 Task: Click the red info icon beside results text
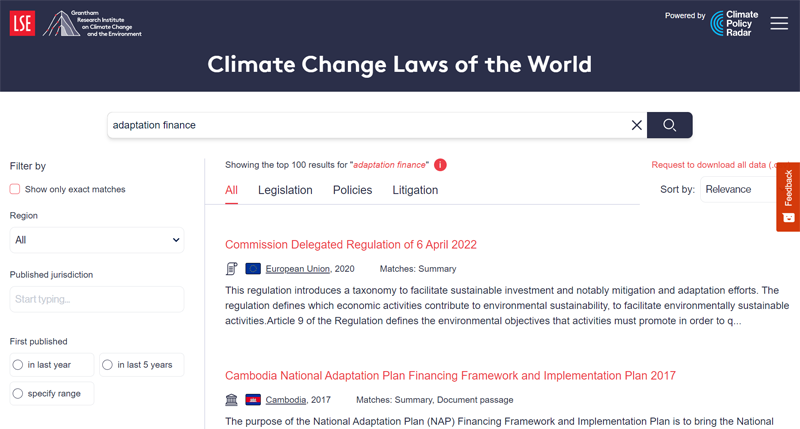[440, 165]
